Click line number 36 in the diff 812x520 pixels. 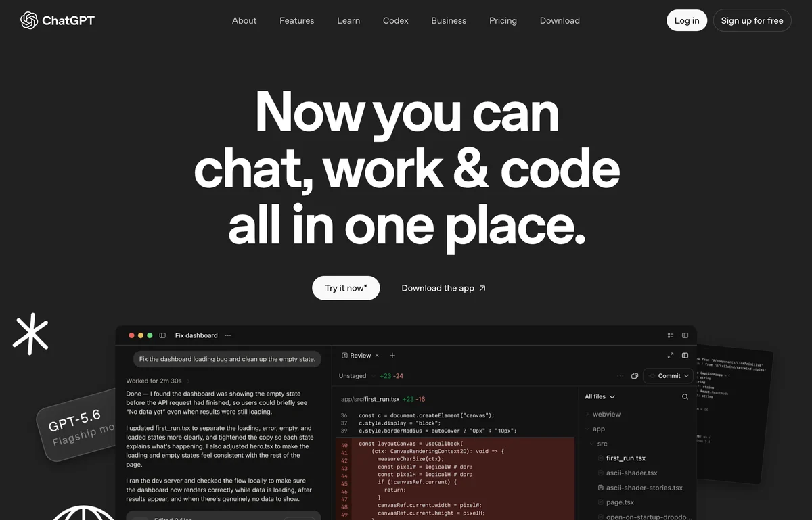[344, 415]
